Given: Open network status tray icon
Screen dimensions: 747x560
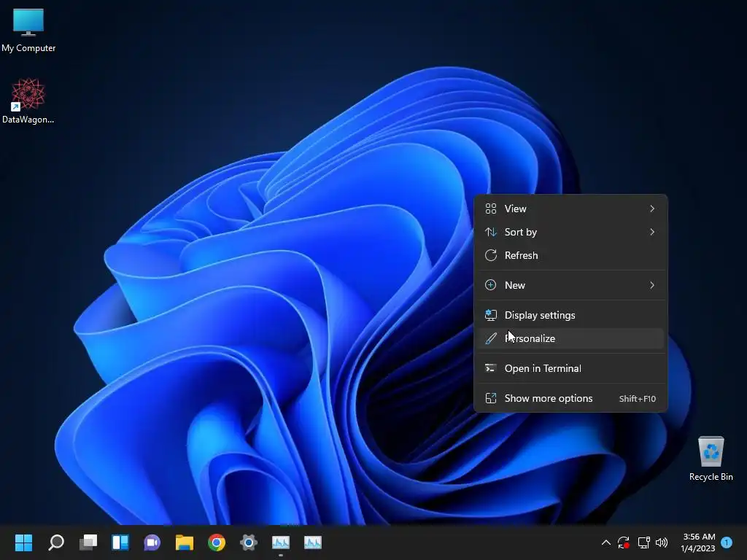Looking at the screenshot, I should click(x=643, y=542).
